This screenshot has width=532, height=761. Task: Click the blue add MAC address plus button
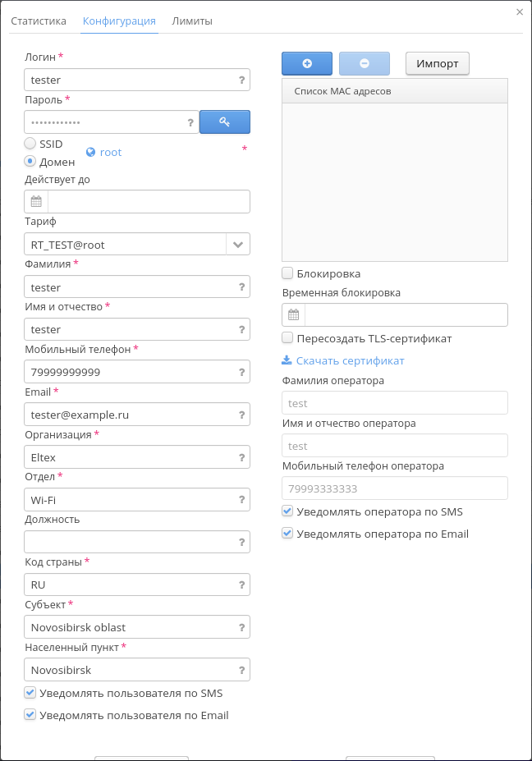pos(306,63)
